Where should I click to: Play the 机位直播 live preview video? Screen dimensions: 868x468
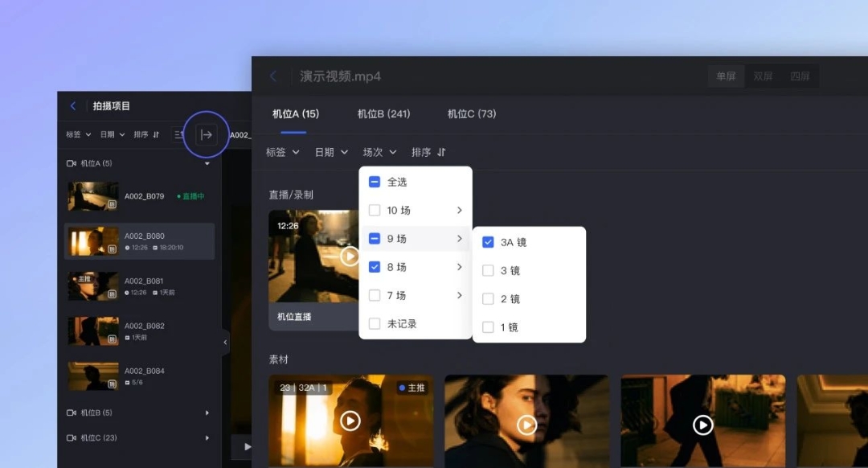pos(350,256)
